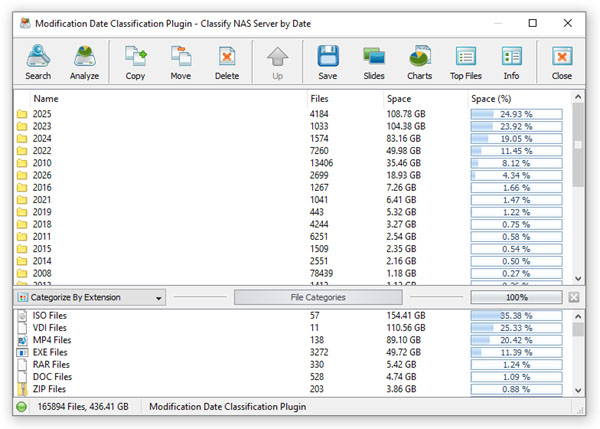Select the VDI Files row
Viewport: 600px width, 429px height.
(x=293, y=328)
